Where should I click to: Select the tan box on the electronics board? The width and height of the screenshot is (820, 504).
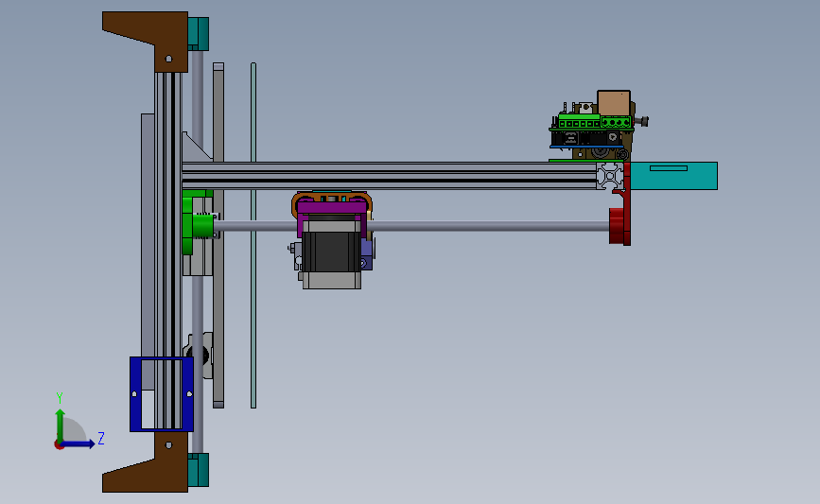(614, 103)
